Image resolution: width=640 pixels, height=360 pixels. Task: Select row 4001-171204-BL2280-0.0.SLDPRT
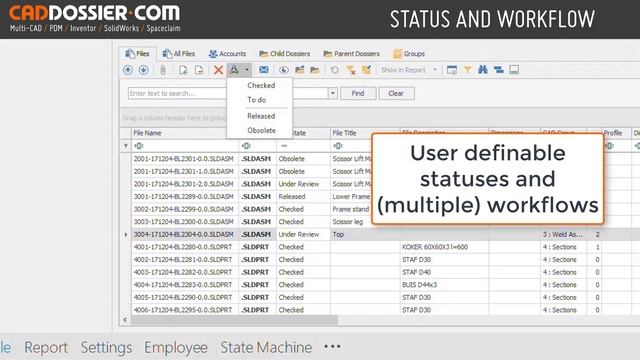click(x=184, y=247)
